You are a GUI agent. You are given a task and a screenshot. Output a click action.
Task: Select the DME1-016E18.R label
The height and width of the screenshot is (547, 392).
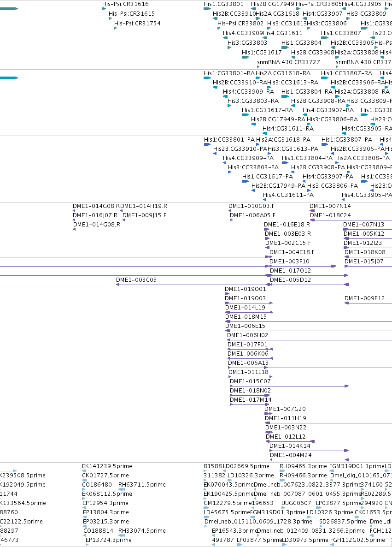coord(287,225)
